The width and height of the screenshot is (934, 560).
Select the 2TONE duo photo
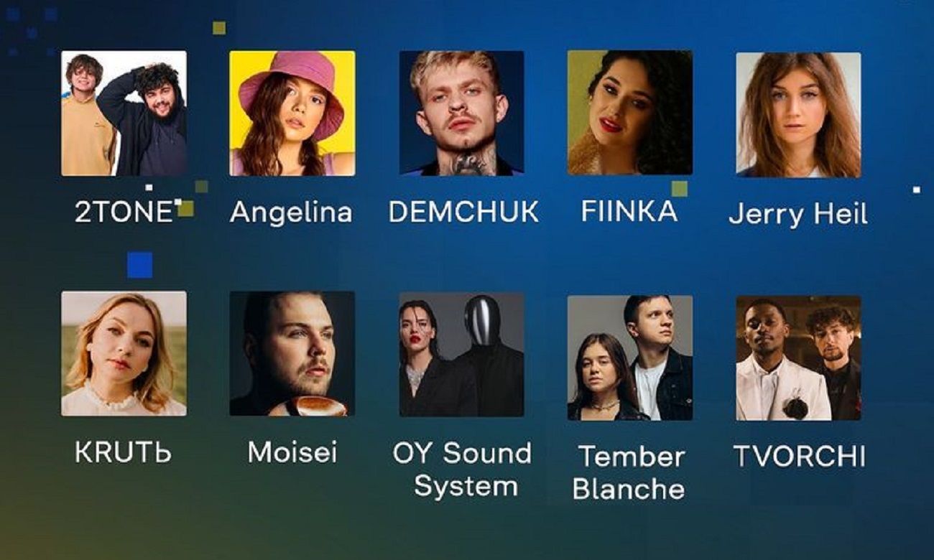pyautogui.click(x=124, y=113)
